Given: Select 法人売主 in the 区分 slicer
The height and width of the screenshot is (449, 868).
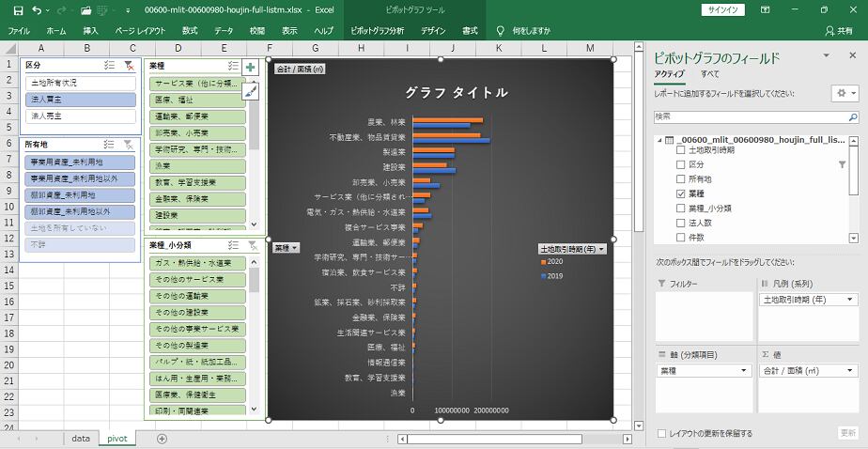Looking at the screenshot, I should coord(46,116).
